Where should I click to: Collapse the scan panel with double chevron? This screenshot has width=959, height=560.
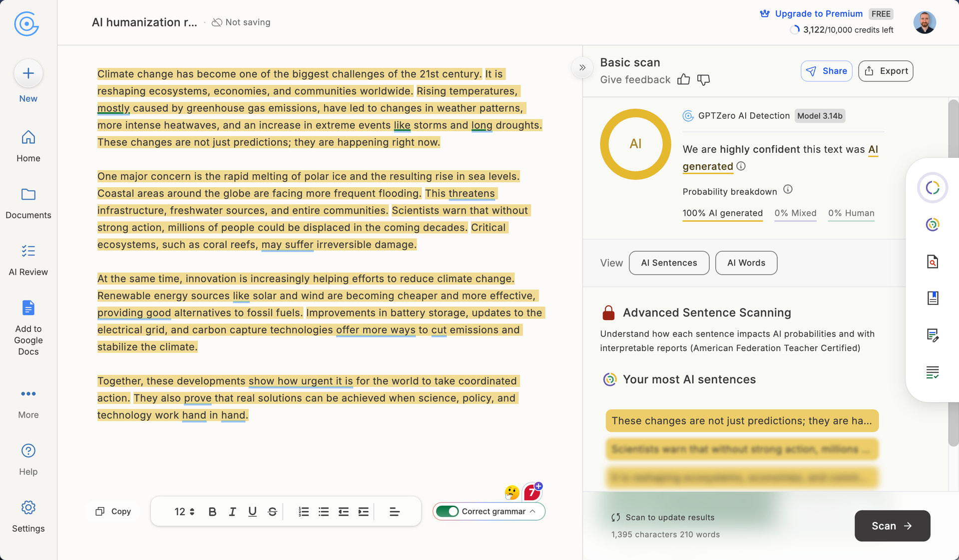582,67
